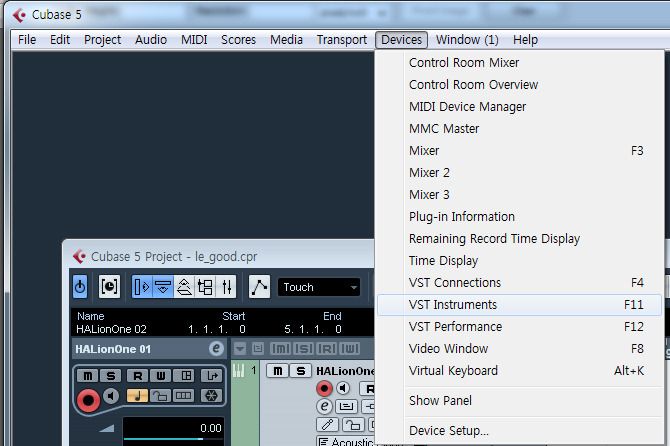Click the Inspector input transformer arrow icon
Viewport: 670px width, 446px height.
pos(212,376)
